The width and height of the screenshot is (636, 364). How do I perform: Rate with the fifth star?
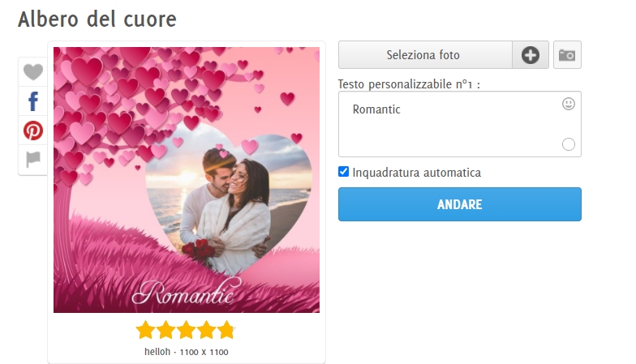coord(226,330)
